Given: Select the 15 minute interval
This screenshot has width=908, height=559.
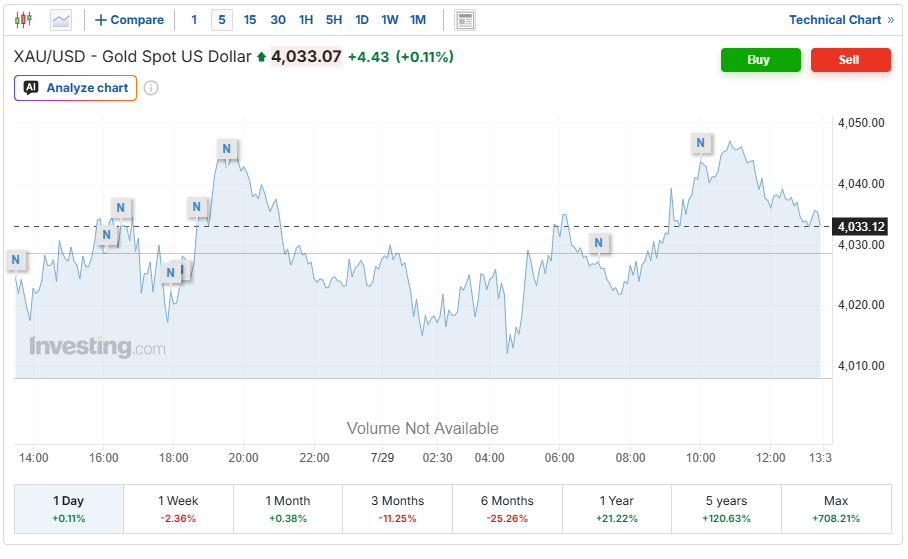Looking at the screenshot, I should (x=250, y=20).
